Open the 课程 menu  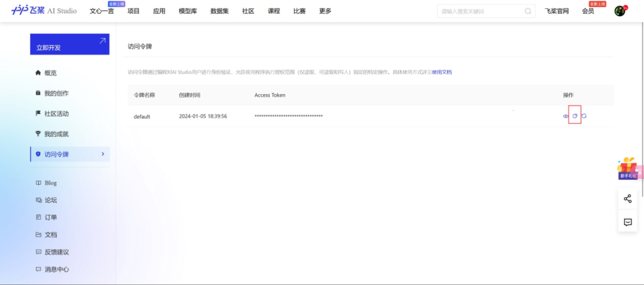point(274,11)
